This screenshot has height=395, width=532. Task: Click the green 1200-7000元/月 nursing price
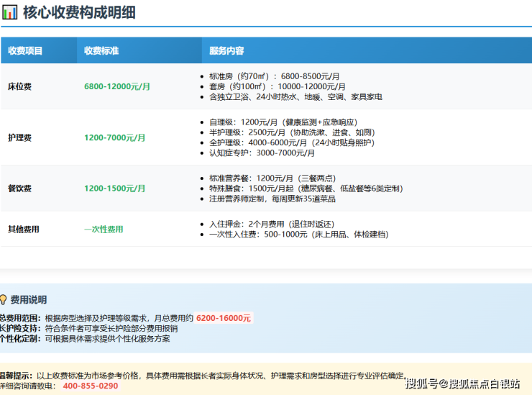[115, 137]
